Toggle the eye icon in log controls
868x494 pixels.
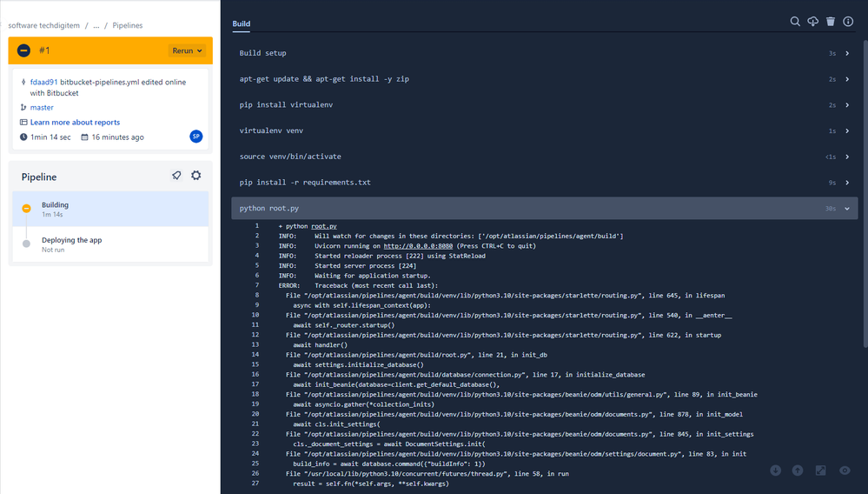pos(845,471)
